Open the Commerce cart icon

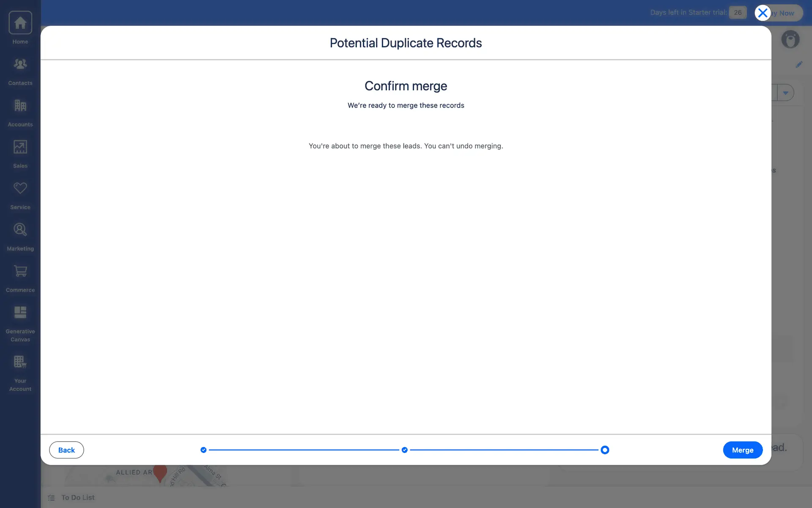pyautogui.click(x=20, y=271)
